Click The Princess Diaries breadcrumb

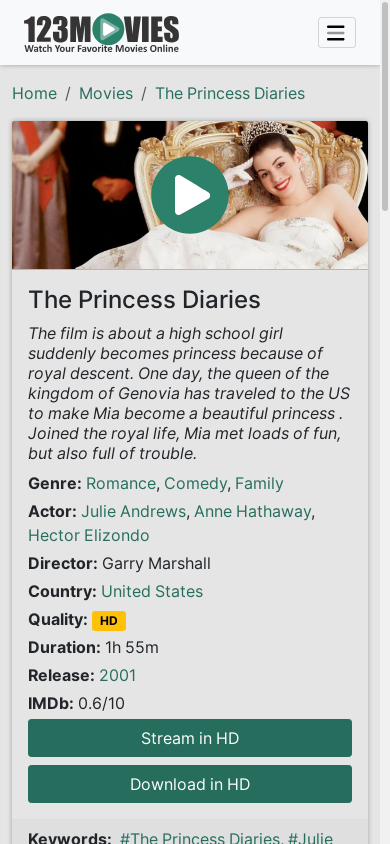(x=230, y=94)
